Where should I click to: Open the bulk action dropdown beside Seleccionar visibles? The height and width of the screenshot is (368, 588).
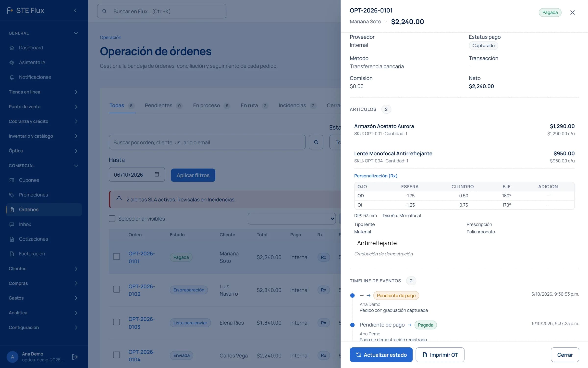click(x=292, y=219)
